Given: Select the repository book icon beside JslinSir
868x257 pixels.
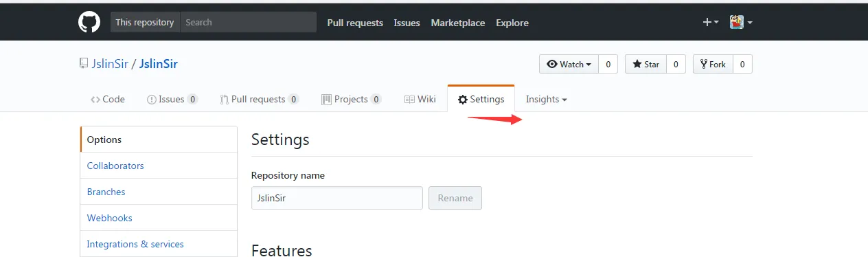Looking at the screenshot, I should (84, 64).
